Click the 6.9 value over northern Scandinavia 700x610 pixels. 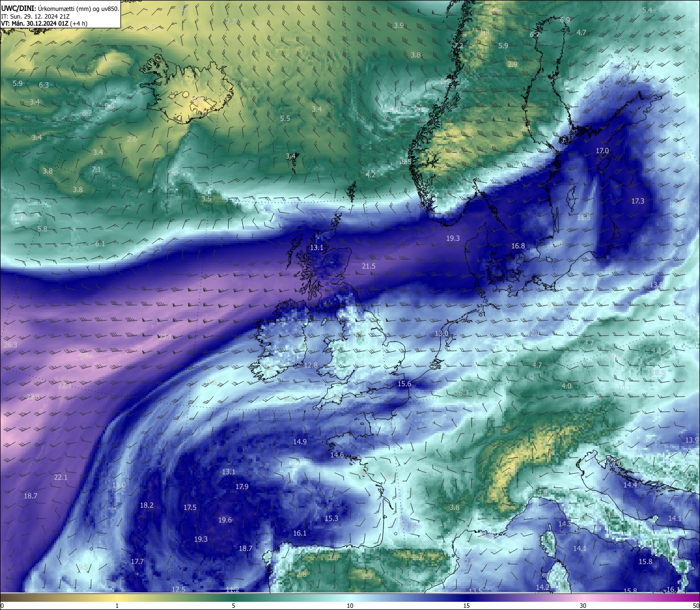point(565,20)
